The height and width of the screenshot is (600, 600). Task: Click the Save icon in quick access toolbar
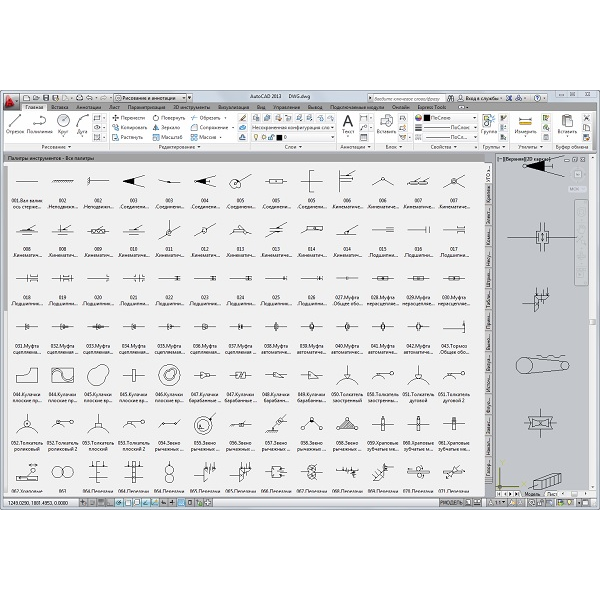(46, 98)
